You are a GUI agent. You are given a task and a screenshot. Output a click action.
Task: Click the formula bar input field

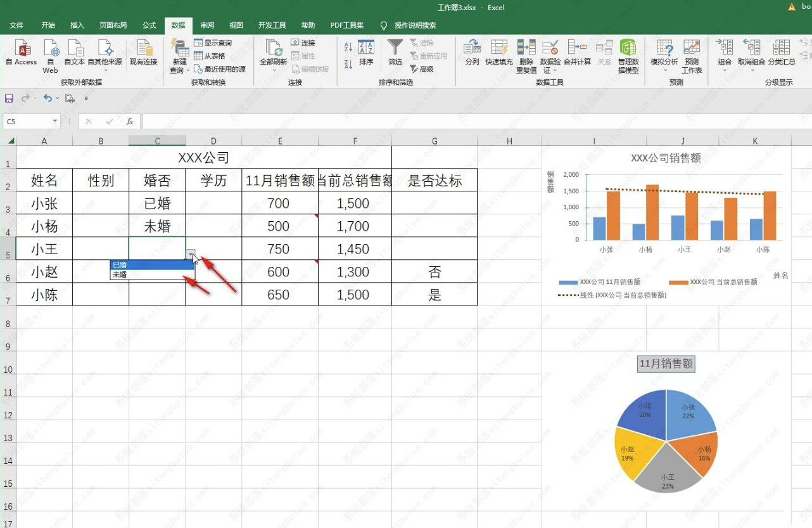(443, 121)
